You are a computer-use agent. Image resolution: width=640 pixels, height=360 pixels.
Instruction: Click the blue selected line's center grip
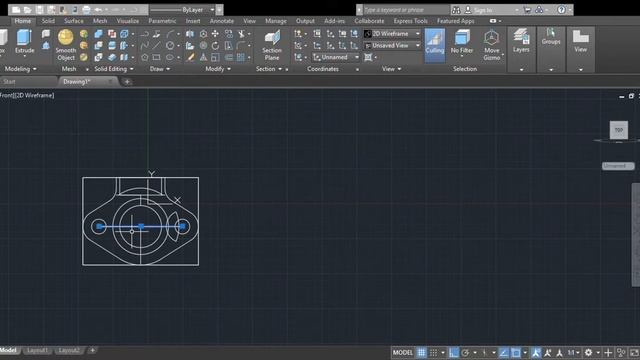tap(141, 226)
